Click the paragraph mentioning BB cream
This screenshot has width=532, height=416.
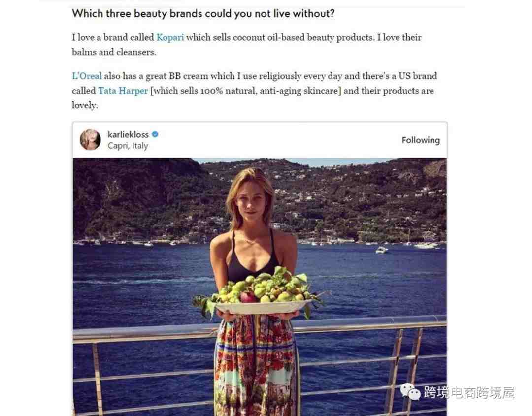pos(255,91)
